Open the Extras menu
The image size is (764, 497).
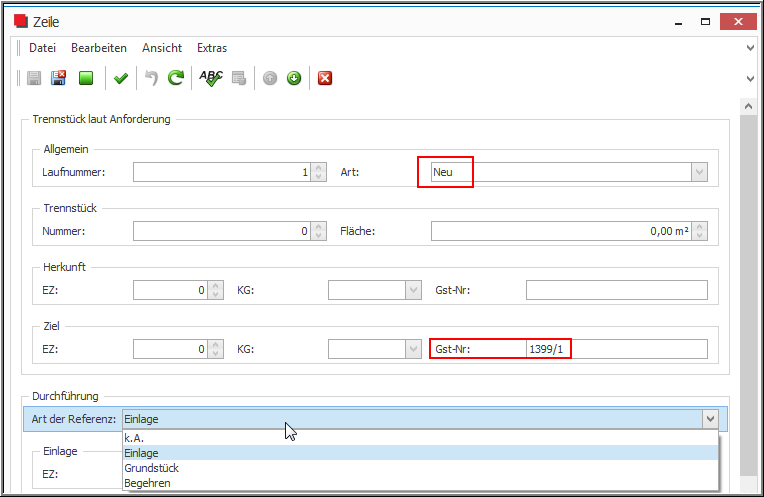(x=212, y=48)
